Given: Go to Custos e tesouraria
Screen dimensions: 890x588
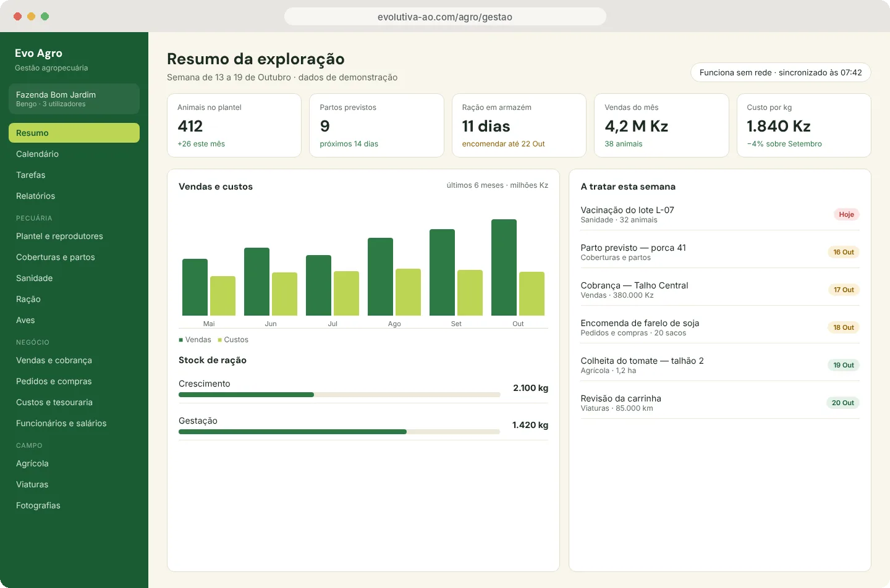Looking at the screenshot, I should [x=74, y=402].
